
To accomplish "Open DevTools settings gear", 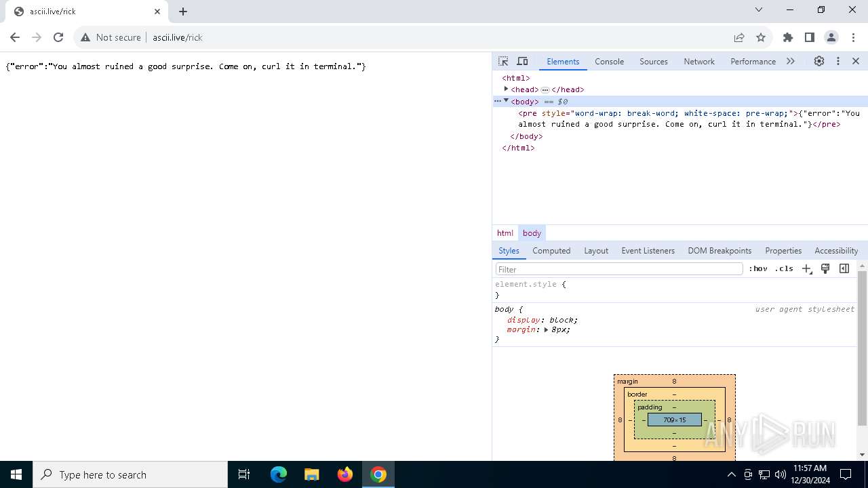I will [x=819, y=61].
